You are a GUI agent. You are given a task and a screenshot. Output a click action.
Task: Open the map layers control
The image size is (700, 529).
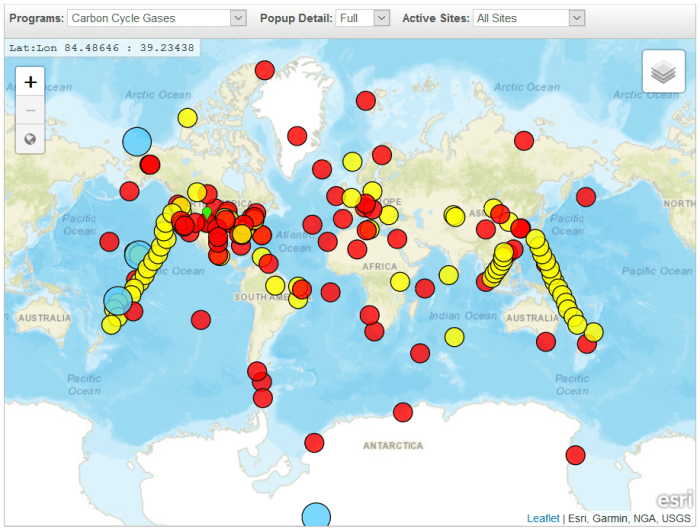pyautogui.click(x=663, y=71)
